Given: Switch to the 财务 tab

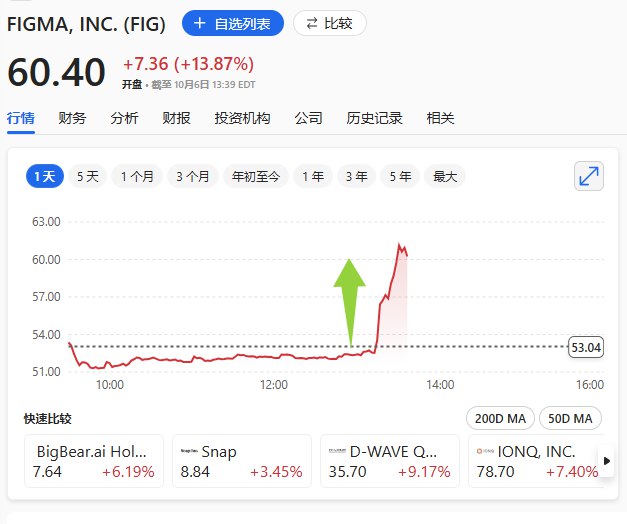Looking at the screenshot, I should 72,118.
